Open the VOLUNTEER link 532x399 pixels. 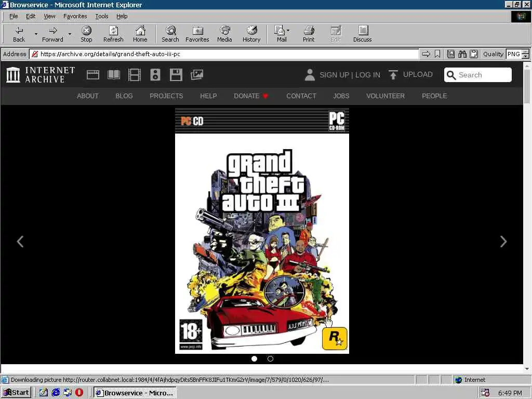click(385, 96)
